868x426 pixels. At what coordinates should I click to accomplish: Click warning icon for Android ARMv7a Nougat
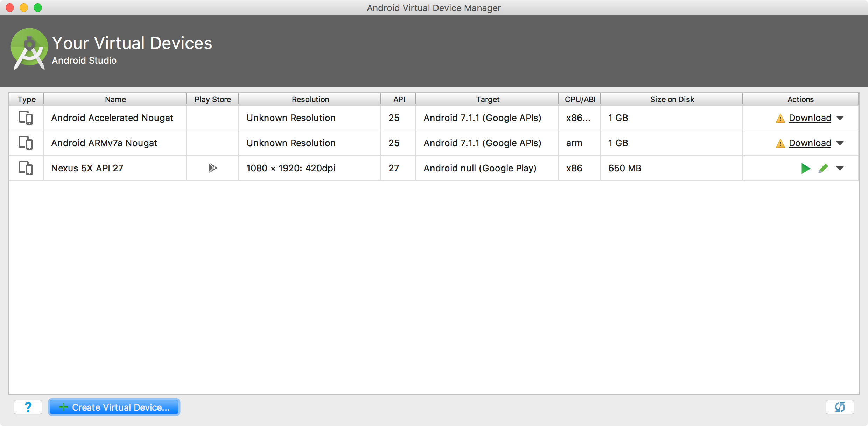coord(780,144)
